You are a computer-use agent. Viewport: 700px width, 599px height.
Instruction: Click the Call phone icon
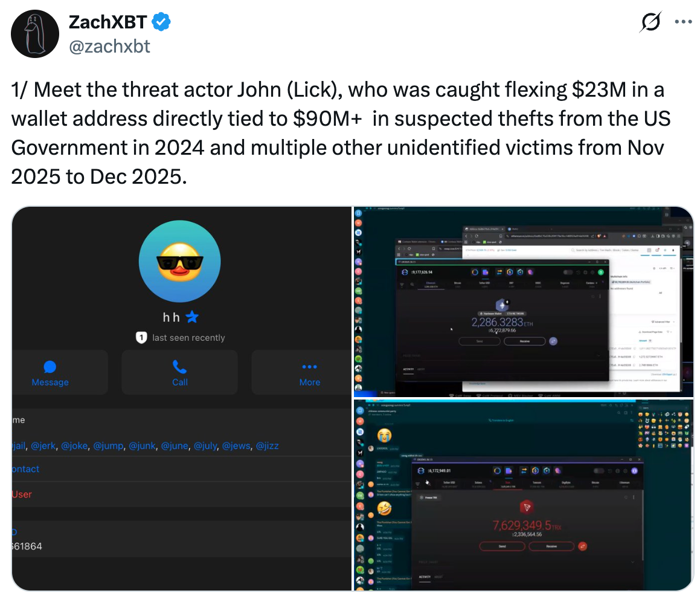click(179, 367)
